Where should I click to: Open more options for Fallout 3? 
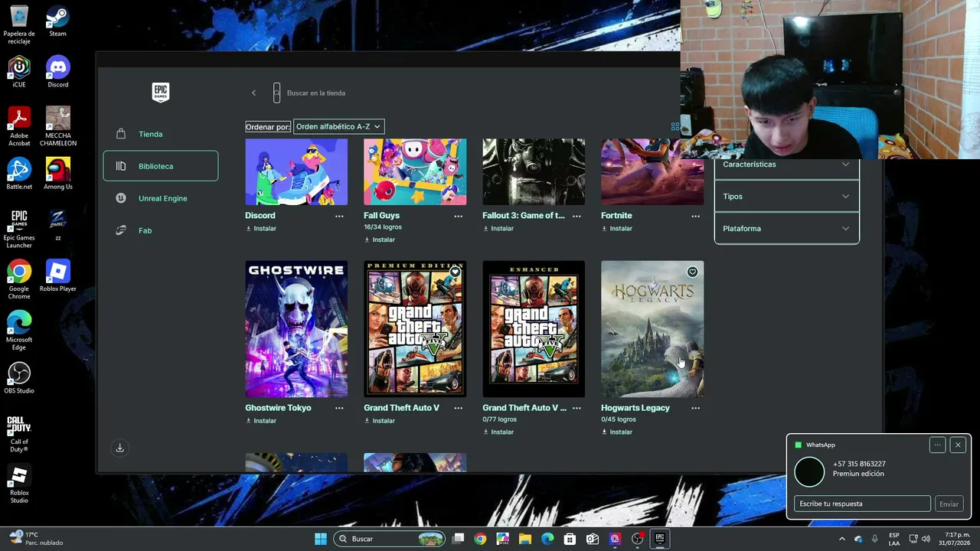point(577,217)
